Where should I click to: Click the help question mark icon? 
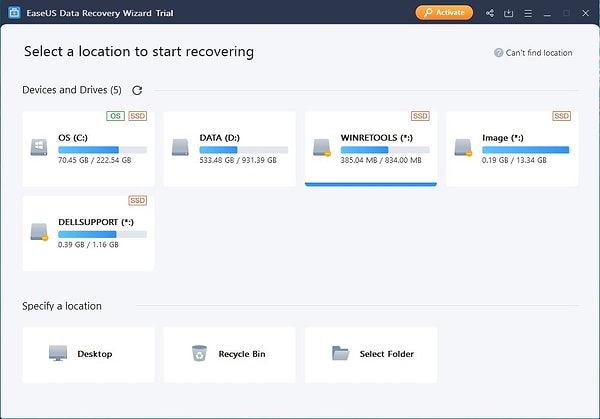click(x=498, y=53)
